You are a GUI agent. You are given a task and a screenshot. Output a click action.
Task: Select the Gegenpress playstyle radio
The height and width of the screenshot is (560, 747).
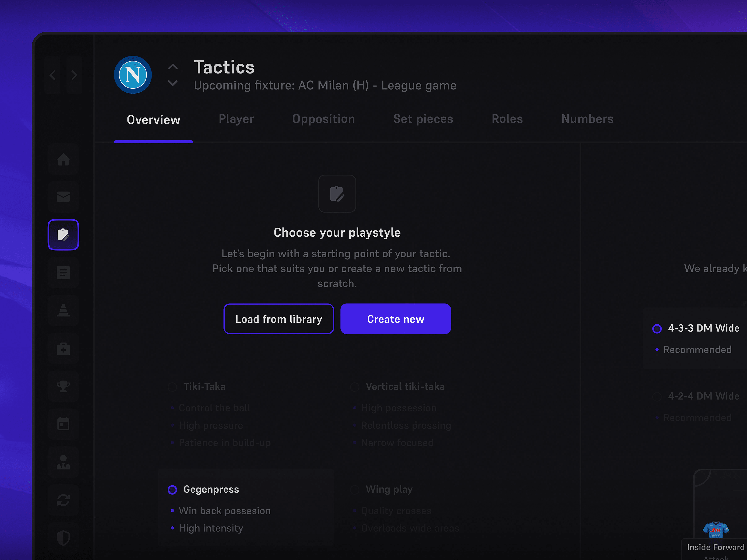(x=172, y=490)
